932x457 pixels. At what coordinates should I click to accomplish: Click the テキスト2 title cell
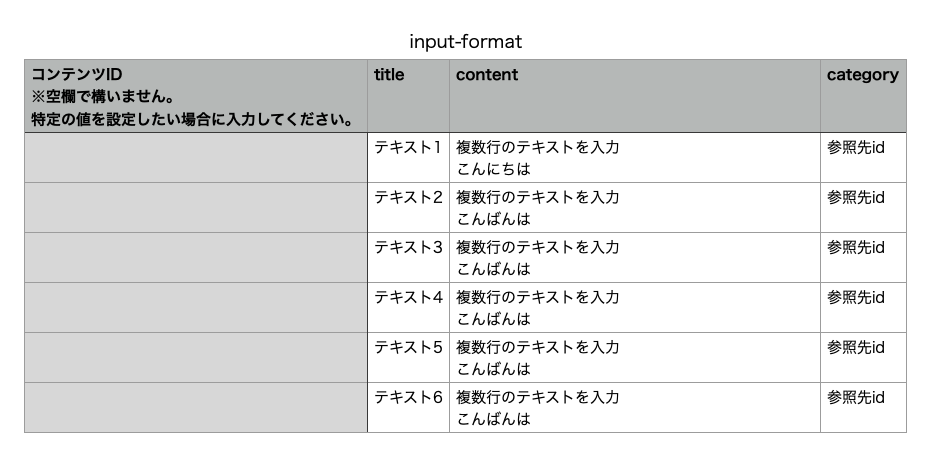(408, 208)
